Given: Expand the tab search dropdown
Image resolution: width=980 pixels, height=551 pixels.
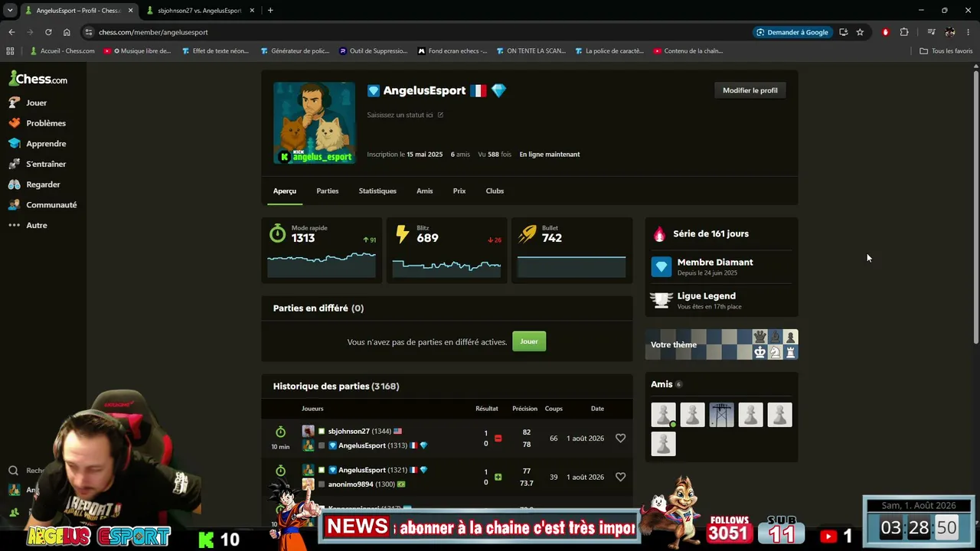Looking at the screenshot, I should pos(10,11).
